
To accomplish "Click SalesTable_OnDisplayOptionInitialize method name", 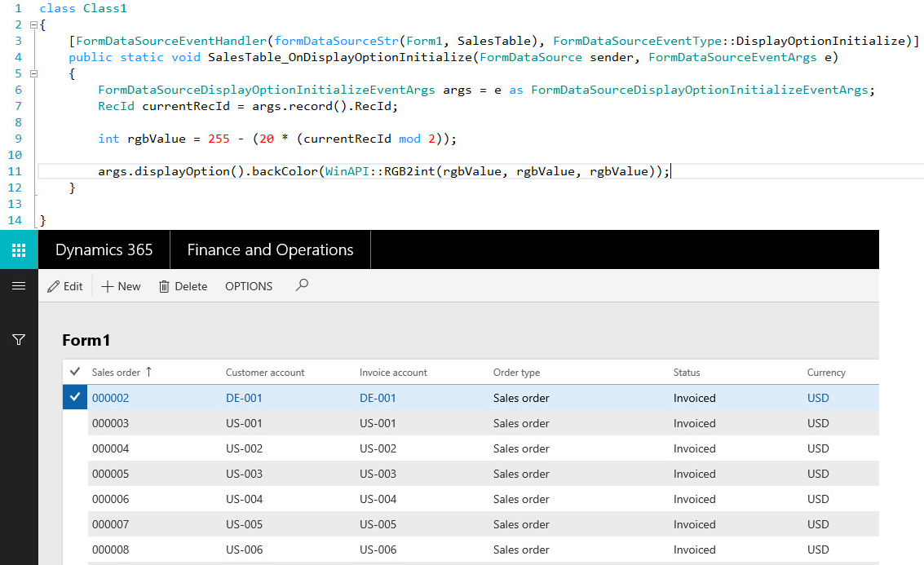I will coord(340,57).
